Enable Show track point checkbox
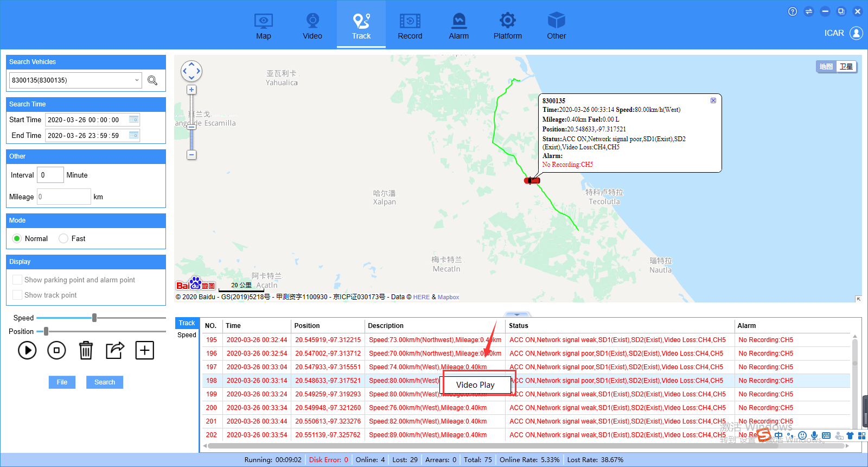Image resolution: width=868 pixels, height=467 pixels. click(x=17, y=295)
